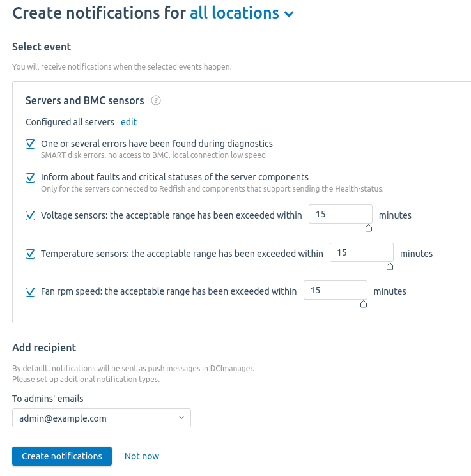
Task: Click the Inform about faults and critical statuses label
Action: (x=175, y=177)
